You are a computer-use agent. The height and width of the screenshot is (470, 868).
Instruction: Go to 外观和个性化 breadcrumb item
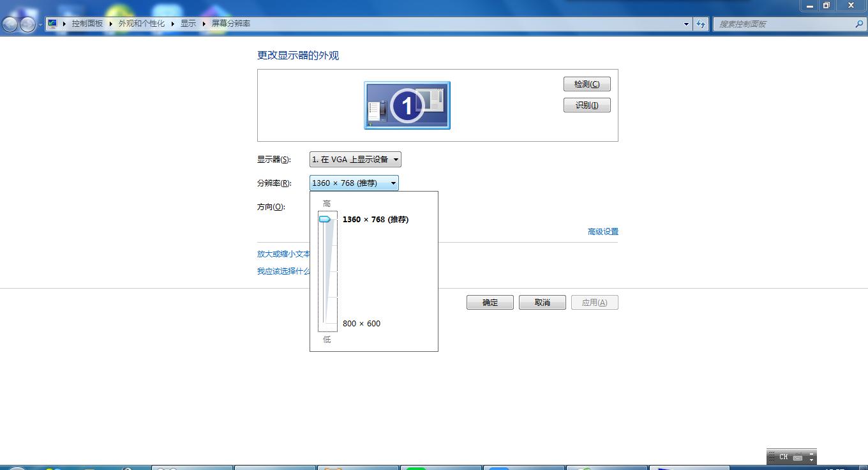click(x=141, y=24)
